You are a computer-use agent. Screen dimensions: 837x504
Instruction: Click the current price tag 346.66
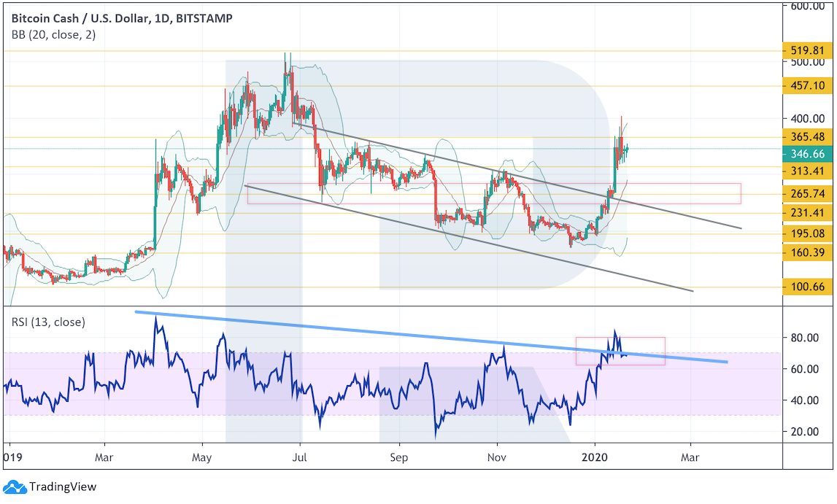click(808, 154)
